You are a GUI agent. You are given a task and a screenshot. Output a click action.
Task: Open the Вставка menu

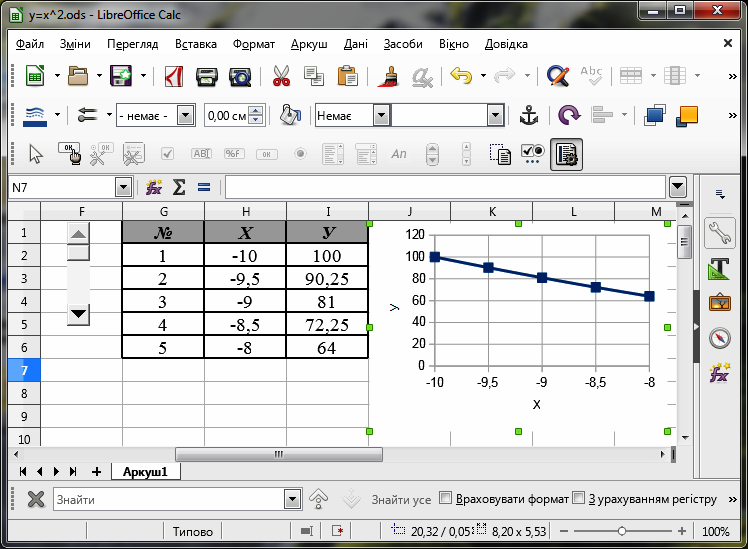195,45
